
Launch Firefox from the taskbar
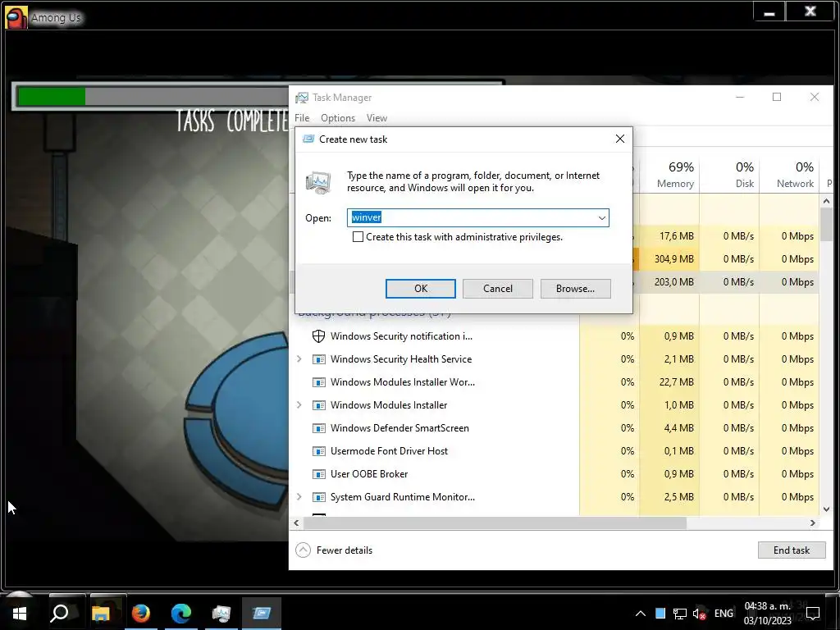141,613
